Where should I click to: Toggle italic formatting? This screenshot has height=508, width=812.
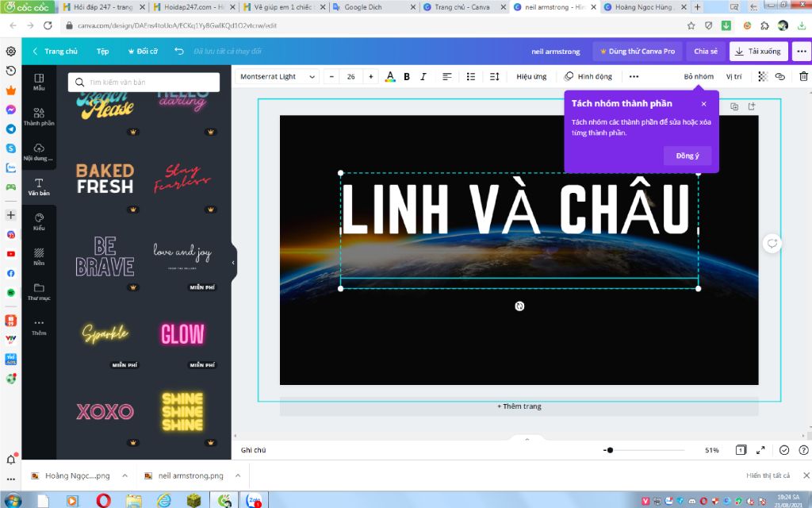tap(423, 77)
